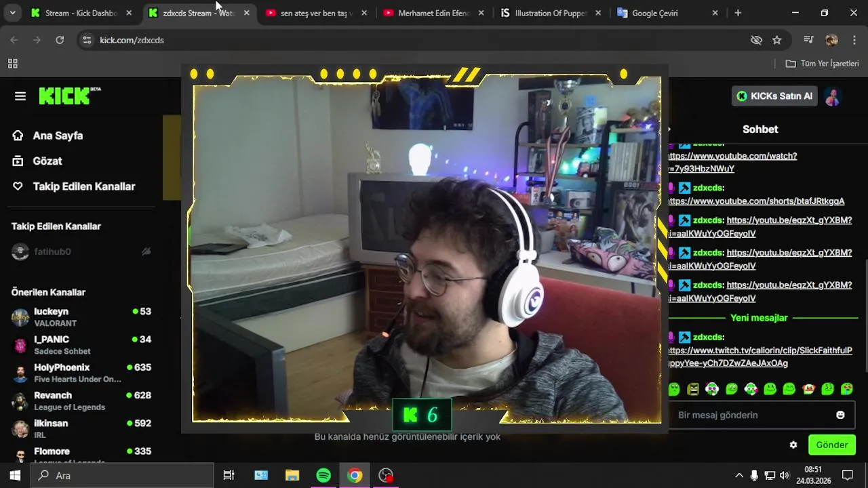Click the Yeni mesajlar divider label
The width and height of the screenshot is (868, 488).
click(x=759, y=318)
